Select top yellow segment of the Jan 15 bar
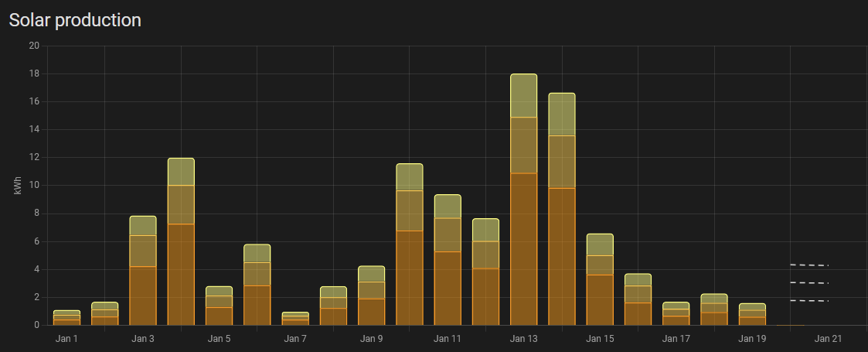Image resolution: width=868 pixels, height=352 pixels. click(x=600, y=244)
